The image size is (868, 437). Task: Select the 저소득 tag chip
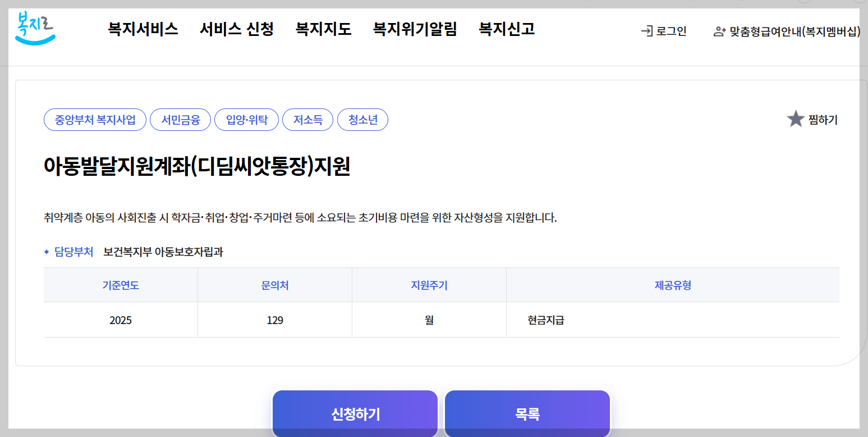[x=307, y=119]
